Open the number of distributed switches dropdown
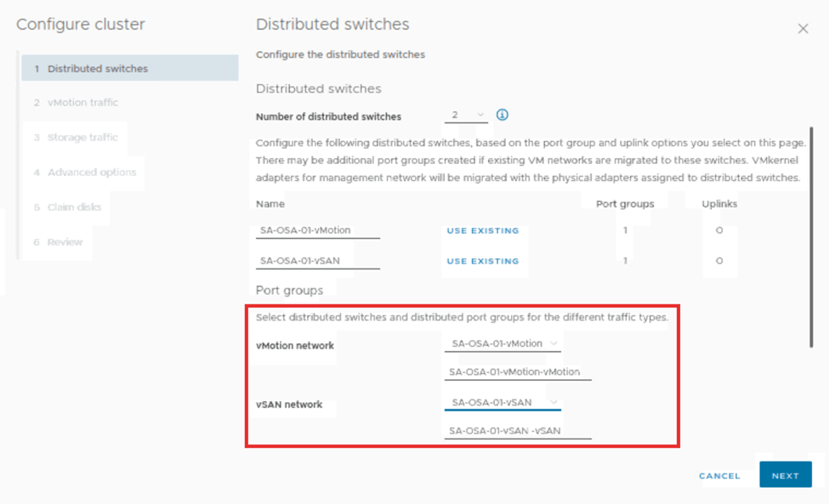Viewport: 829px width, 504px height. [466, 115]
